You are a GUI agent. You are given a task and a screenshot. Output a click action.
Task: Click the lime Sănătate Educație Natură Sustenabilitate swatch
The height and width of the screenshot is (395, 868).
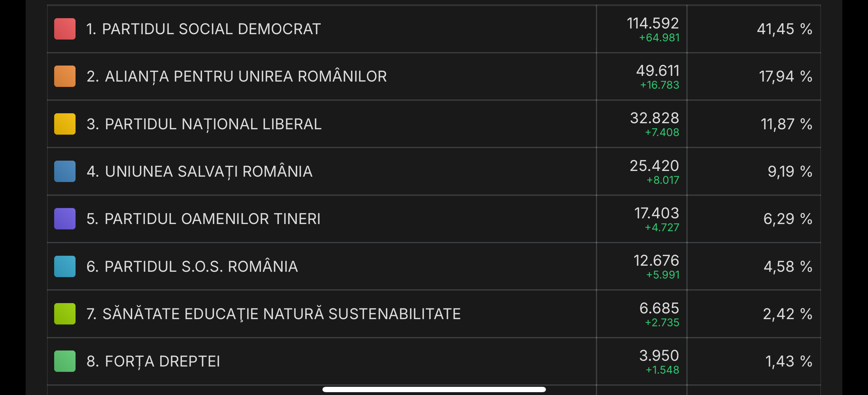65,314
